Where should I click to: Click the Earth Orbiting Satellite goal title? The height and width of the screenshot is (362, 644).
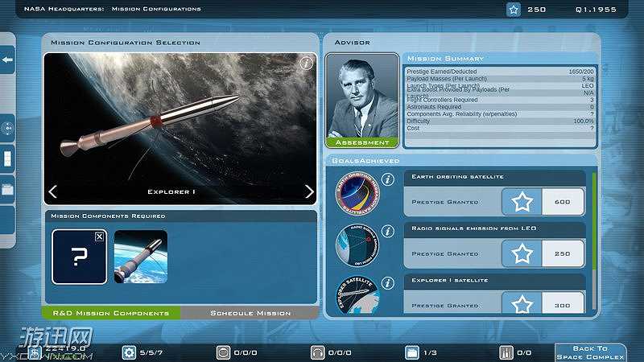(457, 176)
